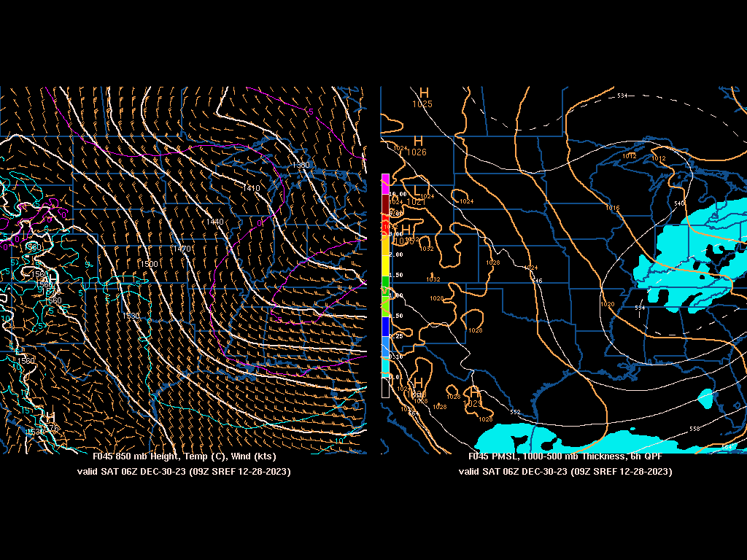Click the magenta swatch in QPF legend
747x560 pixels.
pyautogui.click(x=385, y=183)
